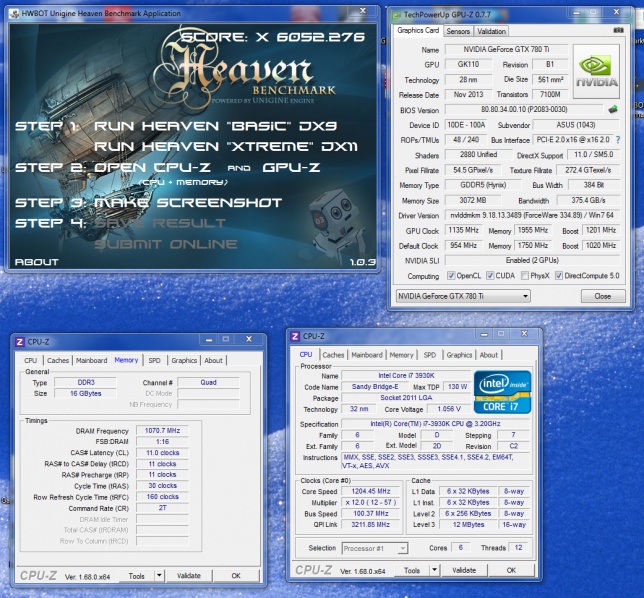This screenshot has height=598, width=644.
Task: Switch to the Sensors tab in GPU-Z
Action: (458, 31)
